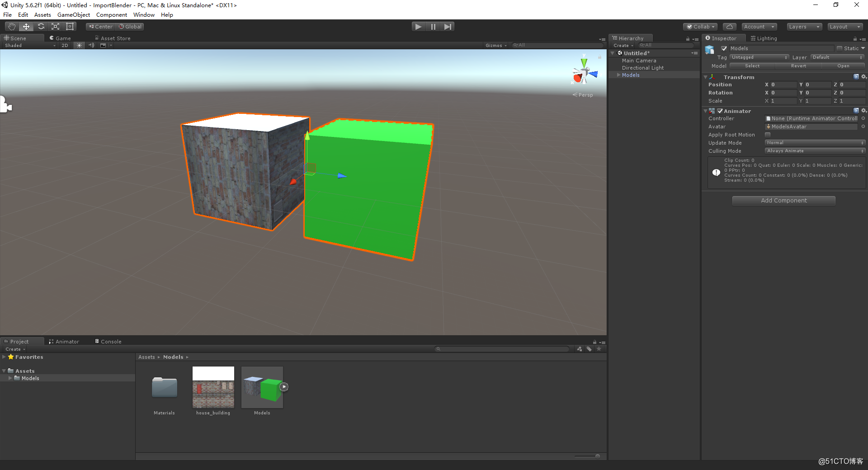Image resolution: width=868 pixels, height=470 pixels.
Task: Open the Layer Default dropdown
Action: pyautogui.click(x=837, y=57)
